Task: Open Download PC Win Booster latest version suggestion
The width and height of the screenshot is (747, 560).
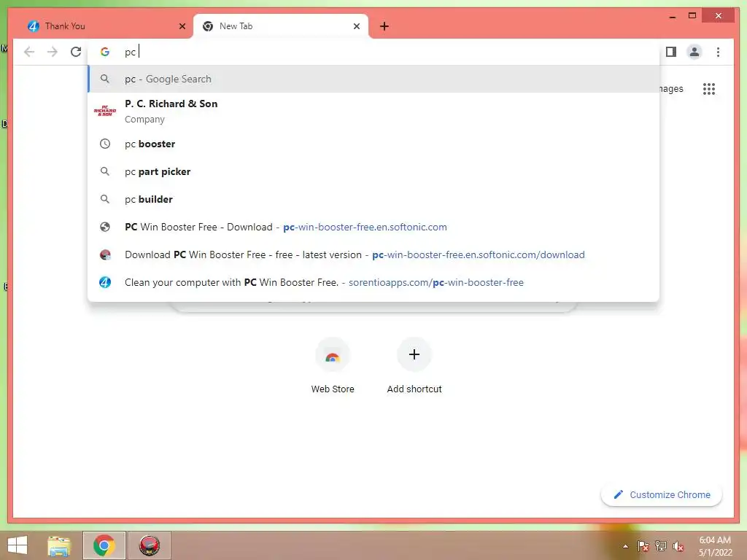Action: tap(373, 254)
